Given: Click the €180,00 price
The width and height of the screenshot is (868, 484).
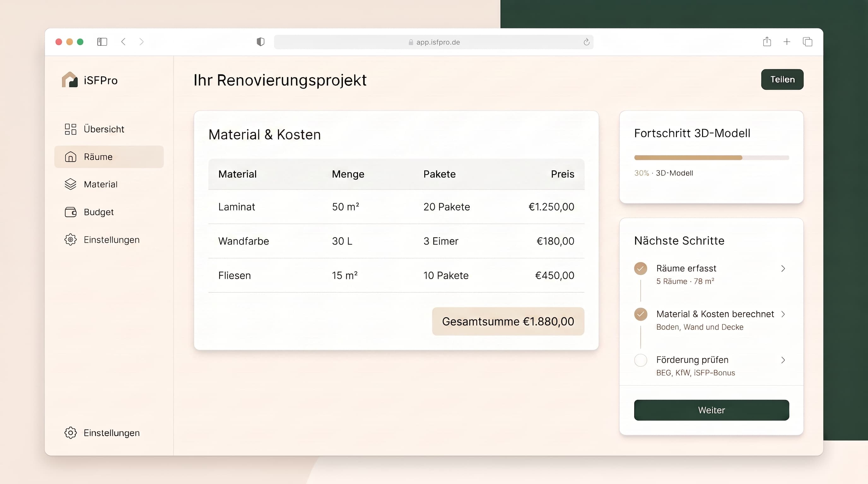Looking at the screenshot, I should [x=555, y=241].
